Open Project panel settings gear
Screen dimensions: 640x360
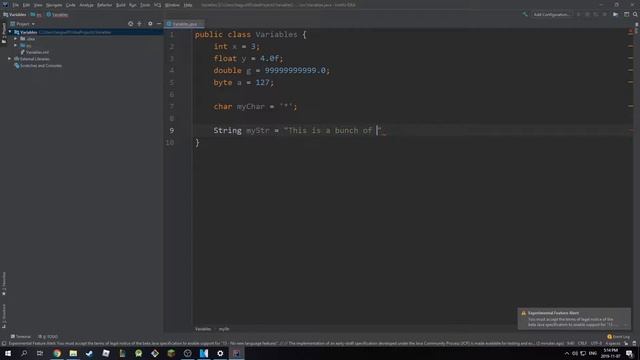pyautogui.click(x=150, y=24)
